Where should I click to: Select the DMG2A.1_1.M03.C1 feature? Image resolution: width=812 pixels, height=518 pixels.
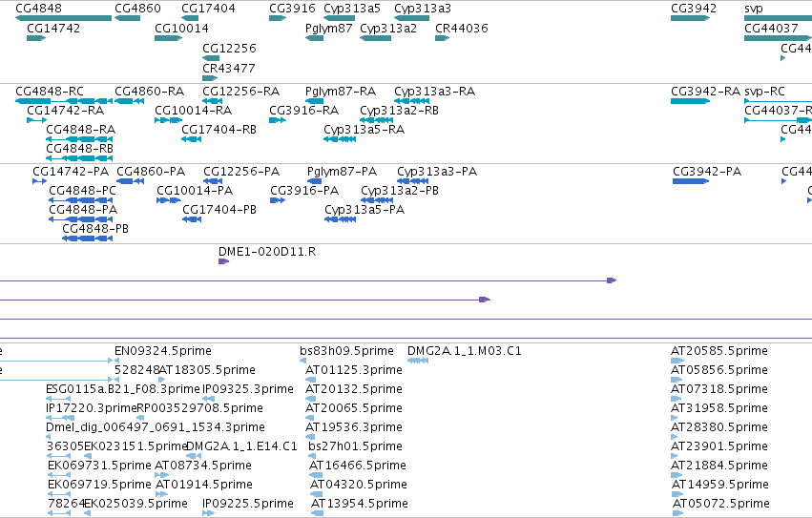(x=418, y=361)
